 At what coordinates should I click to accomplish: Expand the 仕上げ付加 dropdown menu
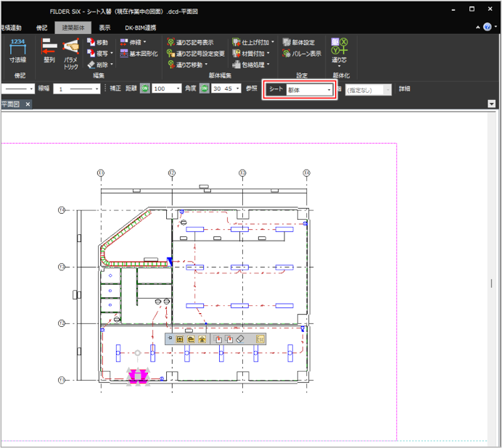pos(252,43)
